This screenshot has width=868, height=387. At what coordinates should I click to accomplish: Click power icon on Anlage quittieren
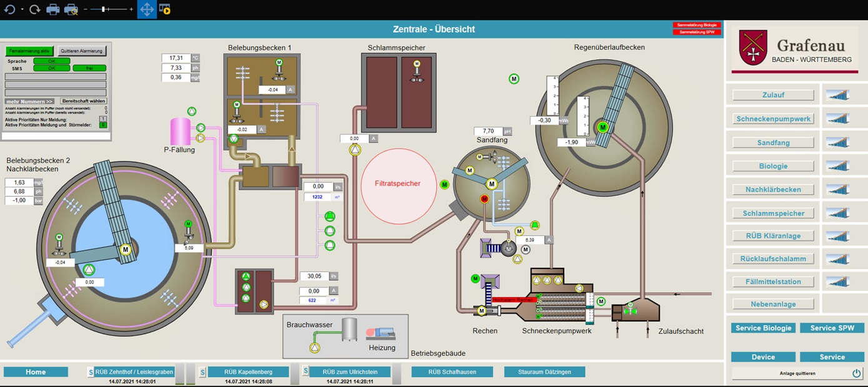click(856, 373)
